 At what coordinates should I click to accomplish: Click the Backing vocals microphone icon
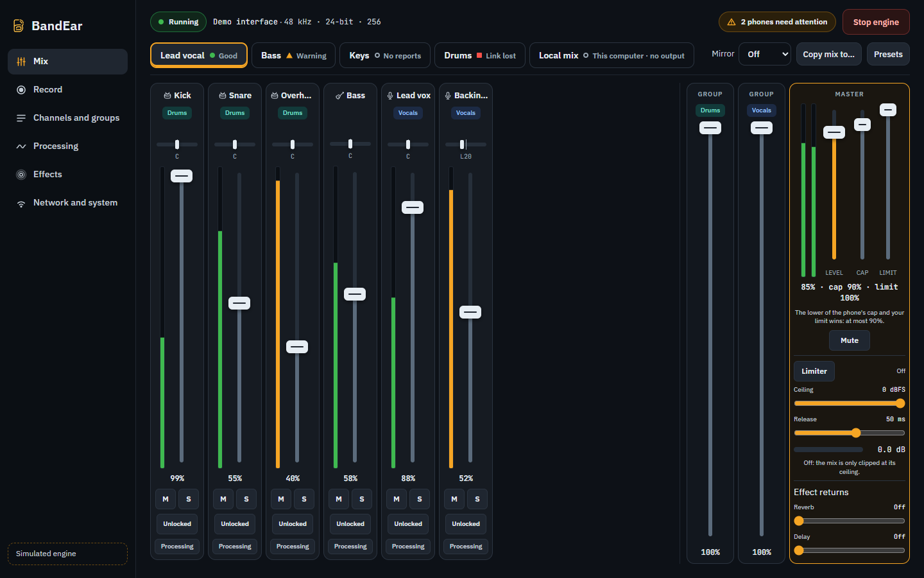click(448, 96)
